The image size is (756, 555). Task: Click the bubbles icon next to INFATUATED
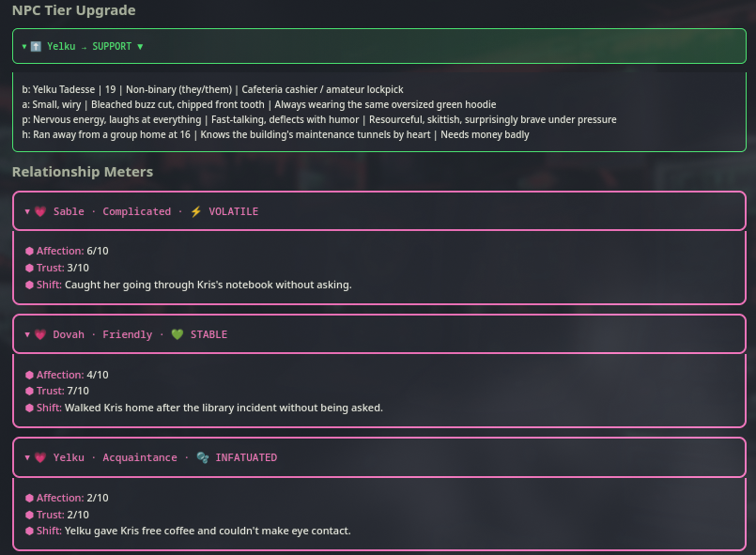(203, 457)
